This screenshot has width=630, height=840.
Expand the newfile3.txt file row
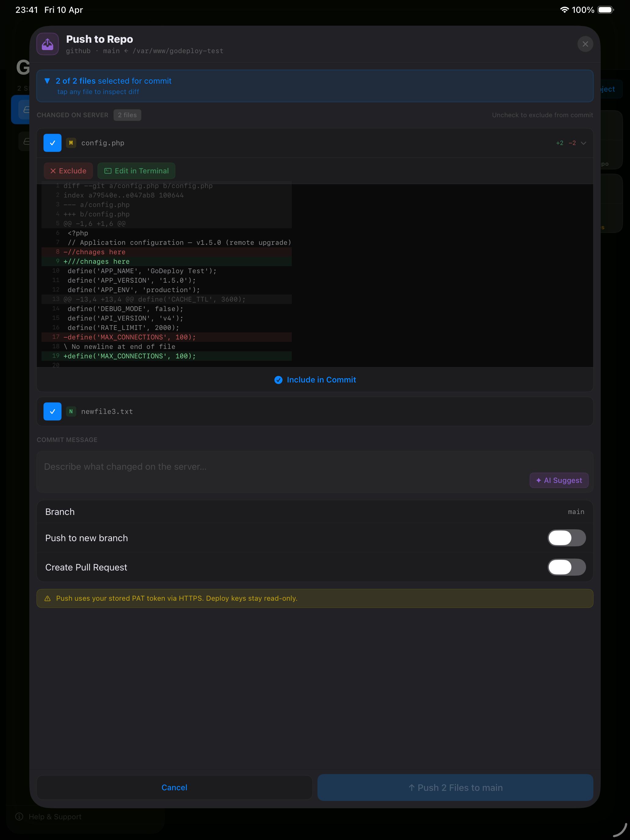click(315, 411)
